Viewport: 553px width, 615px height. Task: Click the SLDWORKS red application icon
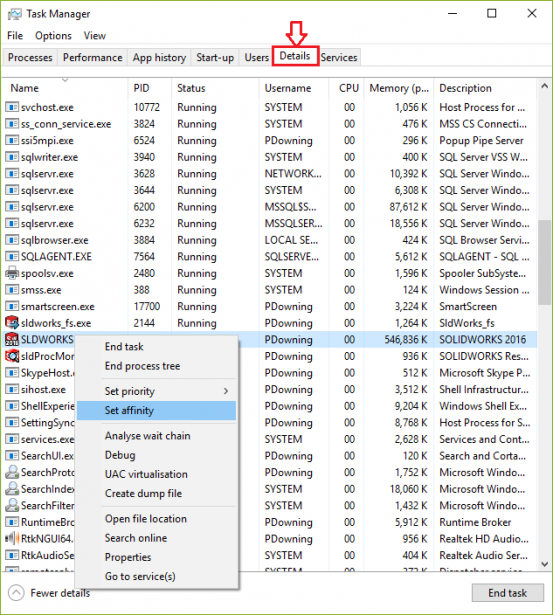click(x=12, y=339)
